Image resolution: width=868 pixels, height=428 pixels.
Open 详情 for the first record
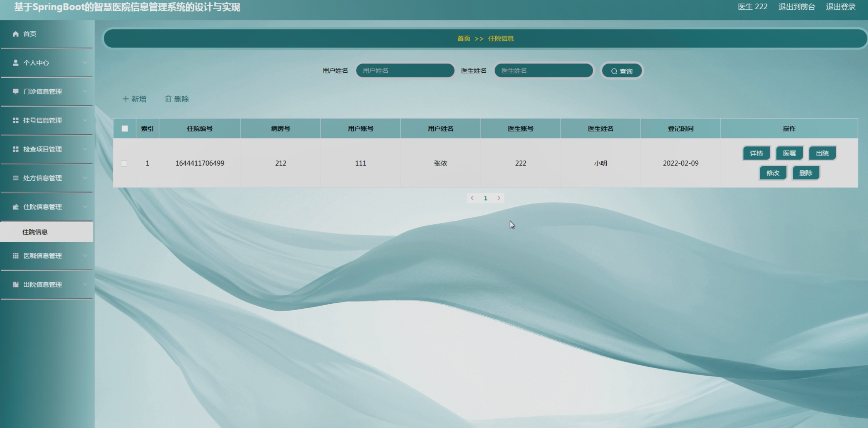[x=756, y=153]
